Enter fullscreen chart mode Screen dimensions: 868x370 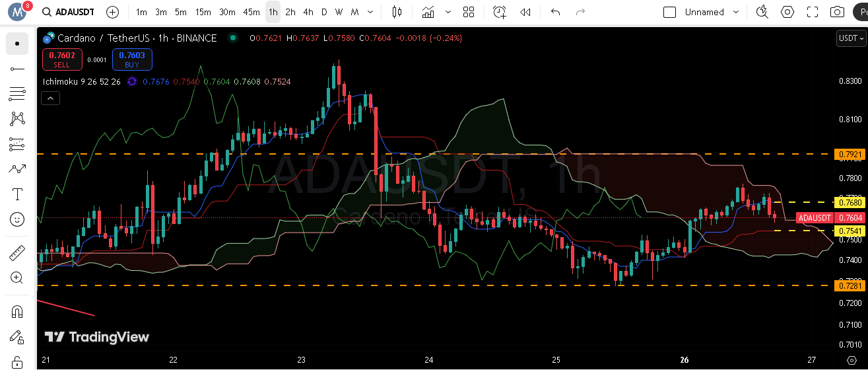[813, 12]
